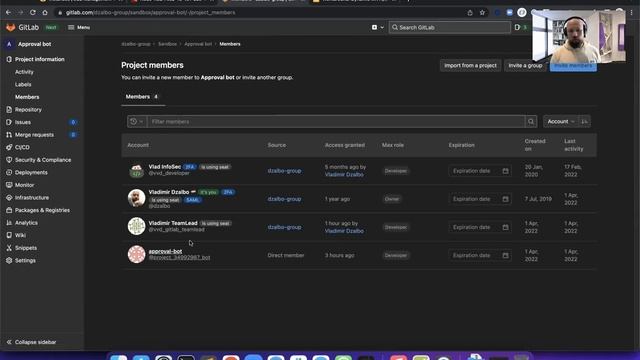The width and height of the screenshot is (640, 360).
Task: Open Repository section icon
Action: 9,109
